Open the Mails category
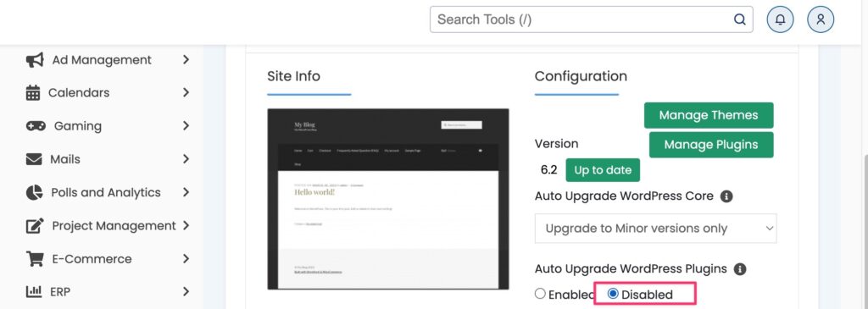 click(x=65, y=159)
